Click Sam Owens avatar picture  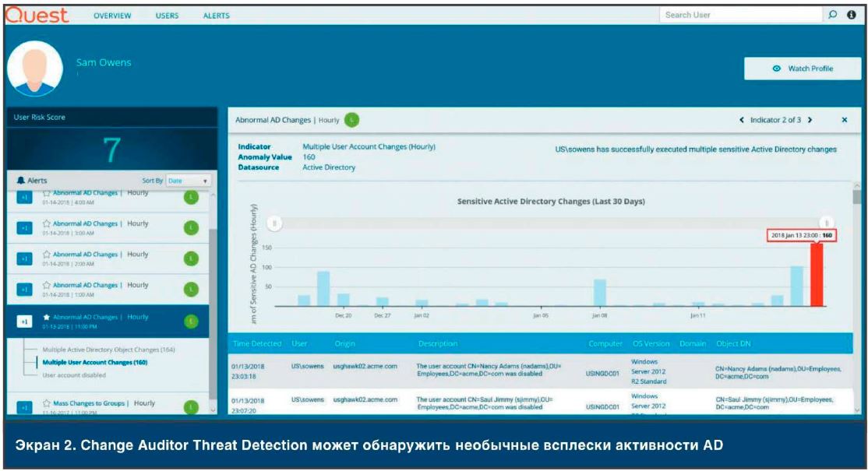coord(34,69)
